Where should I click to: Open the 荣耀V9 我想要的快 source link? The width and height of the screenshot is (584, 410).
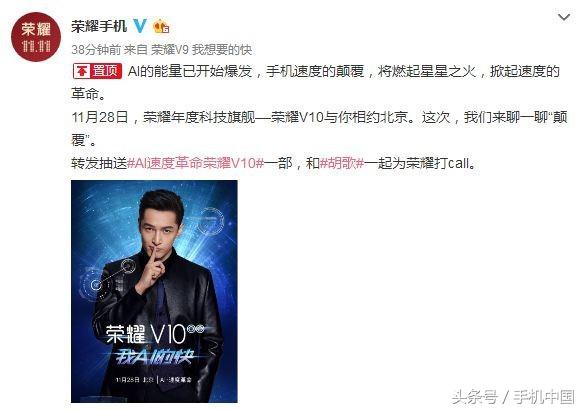tap(201, 50)
